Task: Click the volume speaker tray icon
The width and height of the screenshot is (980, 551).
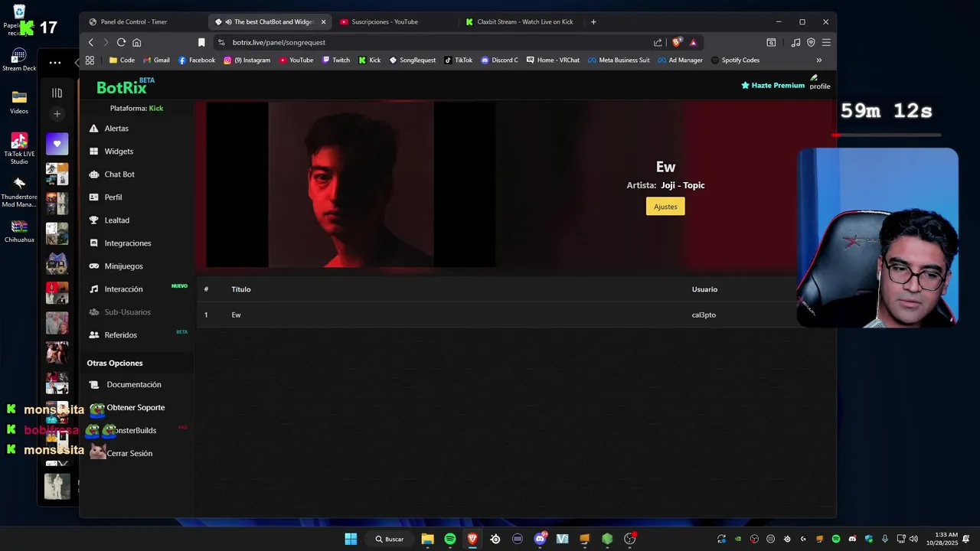Action: (x=913, y=539)
